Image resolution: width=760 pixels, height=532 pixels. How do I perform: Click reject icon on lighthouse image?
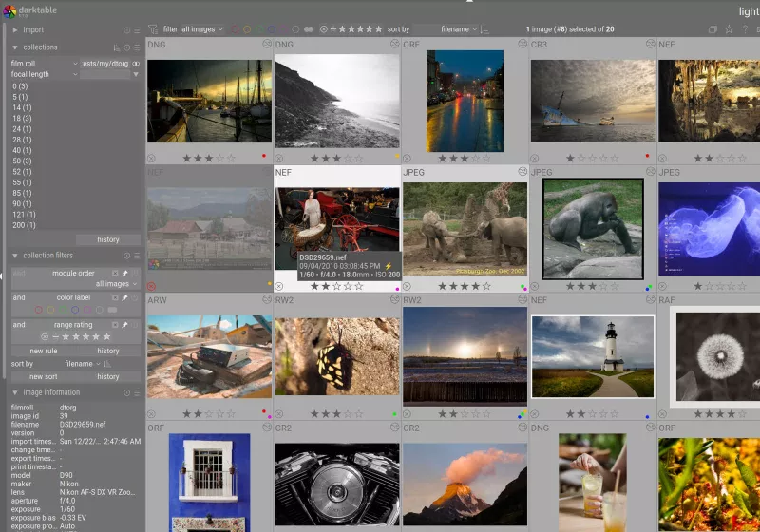click(x=535, y=414)
